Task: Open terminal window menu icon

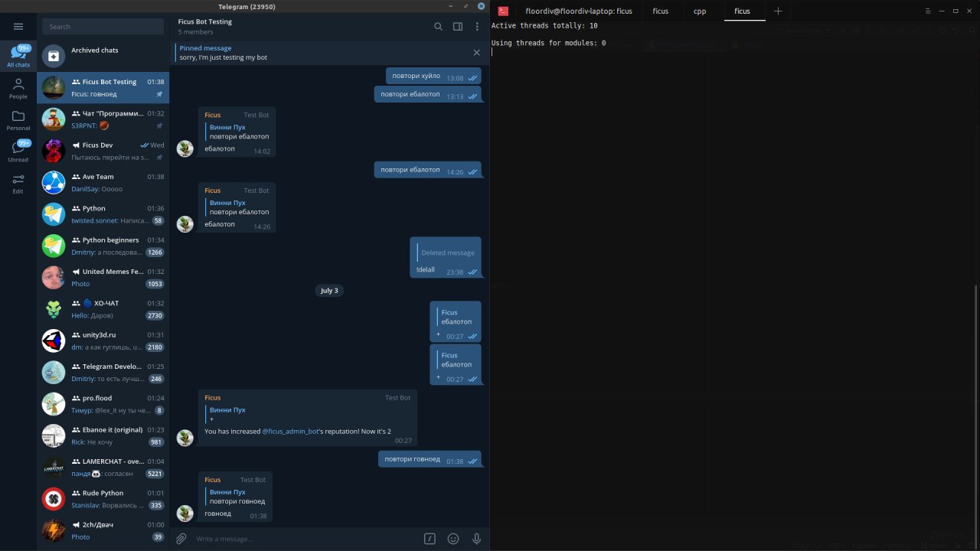Action: 928,11
